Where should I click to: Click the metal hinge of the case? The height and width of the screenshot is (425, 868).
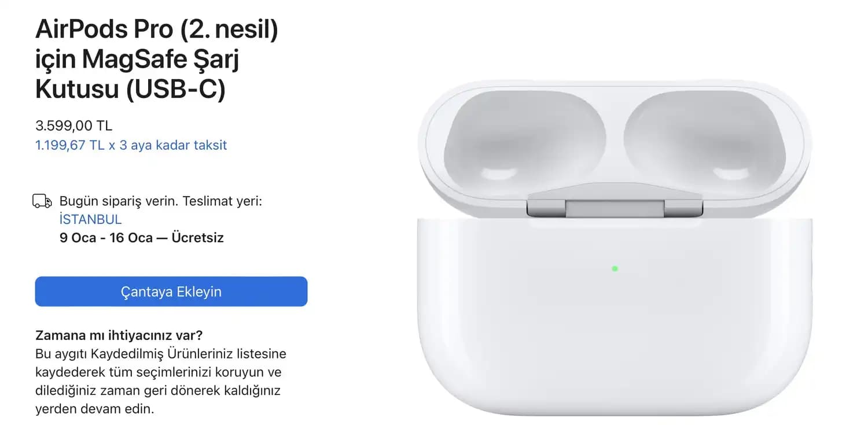click(x=615, y=207)
